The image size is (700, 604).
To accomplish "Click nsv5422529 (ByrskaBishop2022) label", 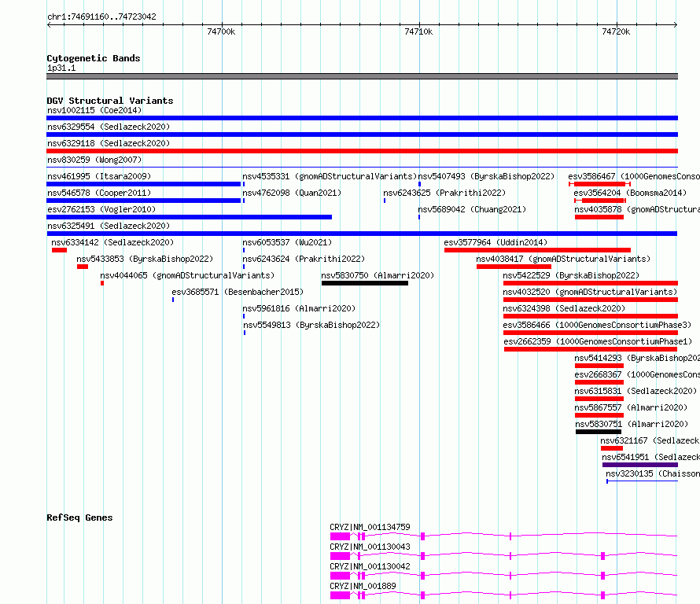I will point(571,275).
